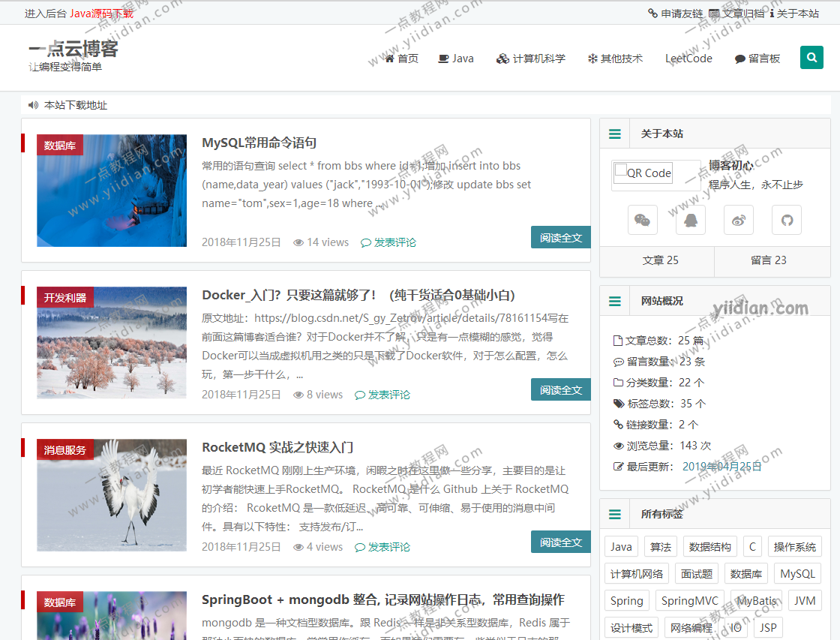Open MySQL常用命令语句 article title
The image size is (840, 640).
click(259, 143)
